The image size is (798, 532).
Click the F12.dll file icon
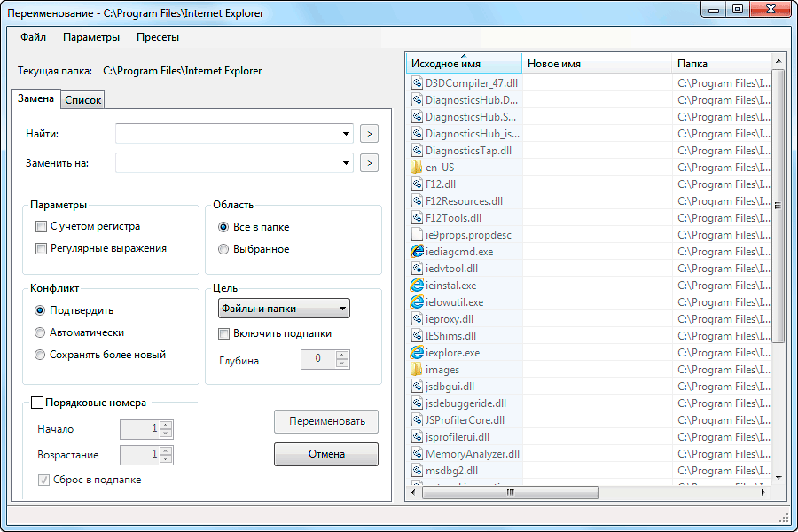click(417, 184)
